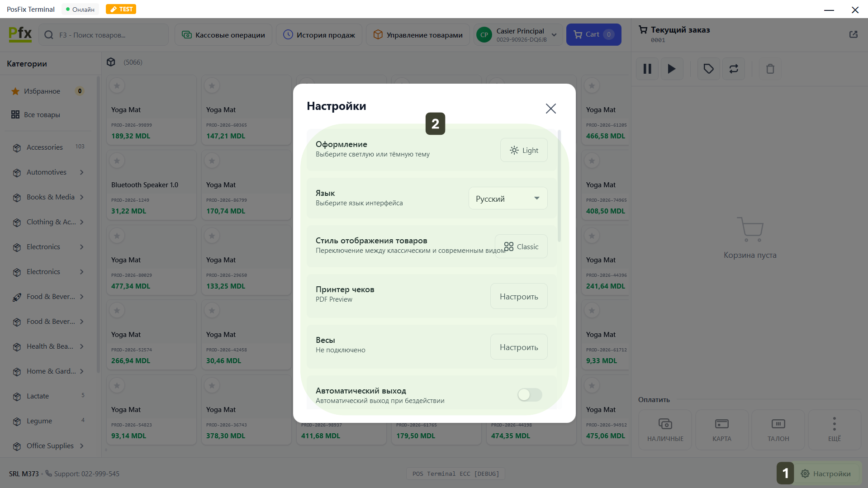This screenshot has width=868, height=488.
Task: Toggle the Light theme button
Action: (524, 150)
